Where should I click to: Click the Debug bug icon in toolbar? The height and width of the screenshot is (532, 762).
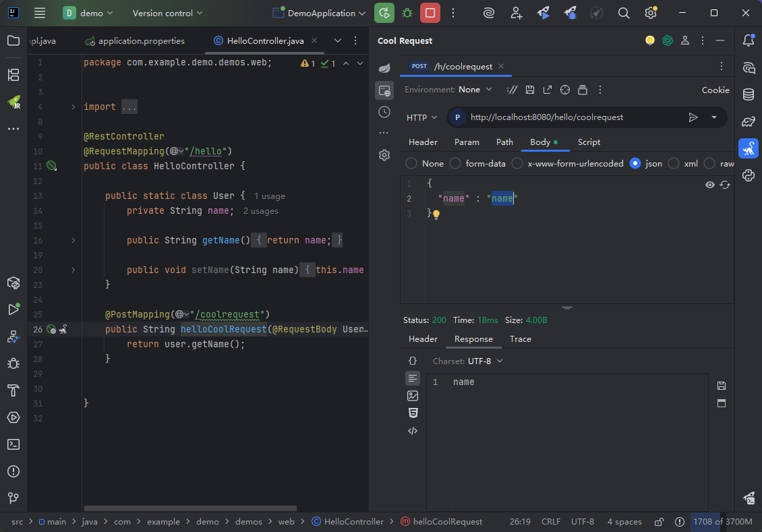click(x=407, y=13)
